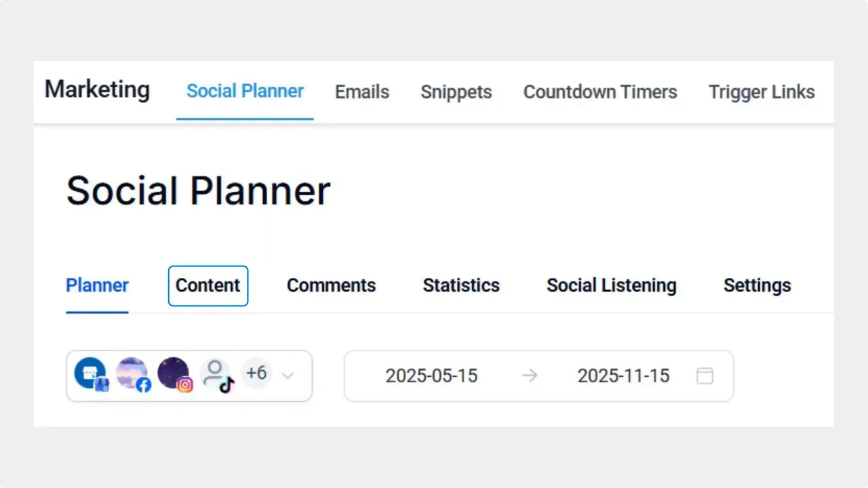Expand the social accounts selector chevron
The height and width of the screenshot is (488, 868).
(x=288, y=375)
